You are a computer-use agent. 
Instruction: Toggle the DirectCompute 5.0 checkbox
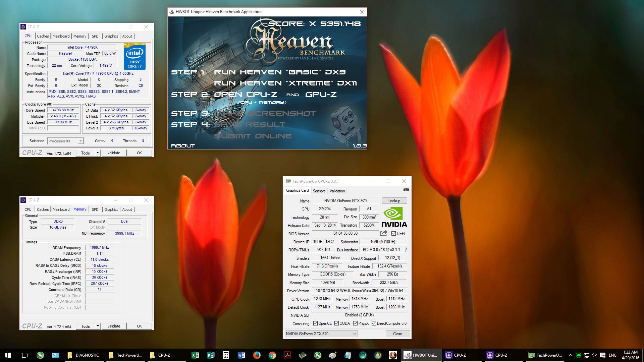tap(374, 323)
